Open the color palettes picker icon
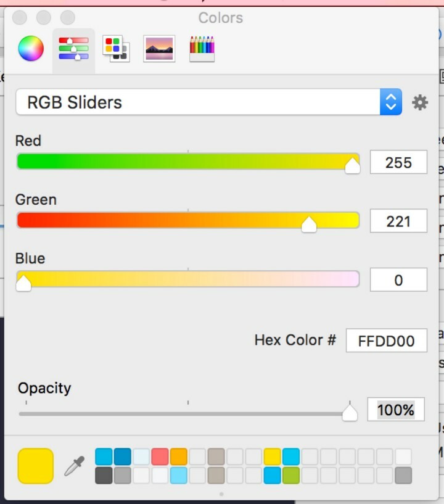The width and height of the screenshot is (444, 504). tap(116, 49)
